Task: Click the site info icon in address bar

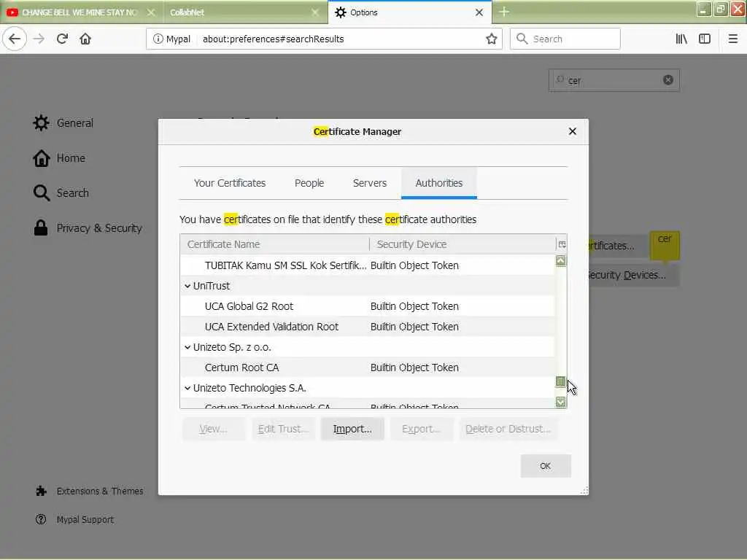Action: (158, 39)
